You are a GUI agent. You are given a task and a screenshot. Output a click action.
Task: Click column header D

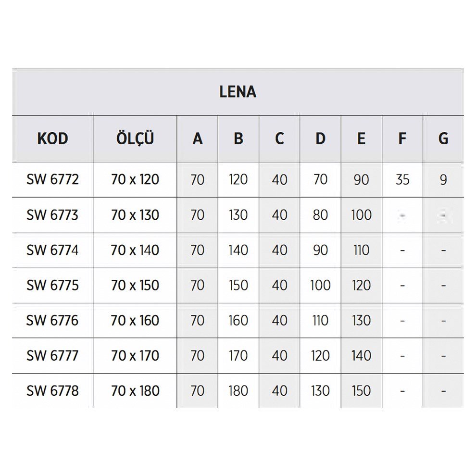click(320, 139)
